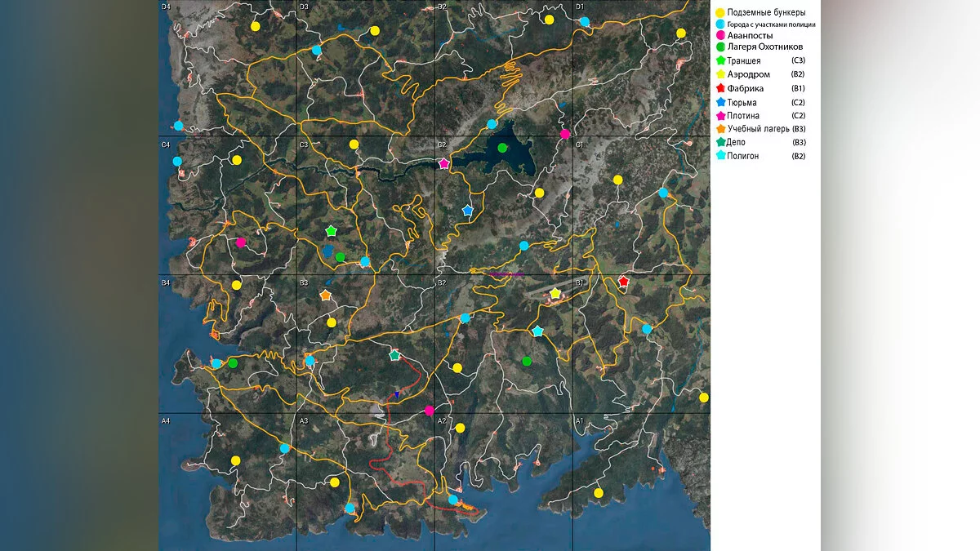Click the green star icon in legend

tap(720, 60)
